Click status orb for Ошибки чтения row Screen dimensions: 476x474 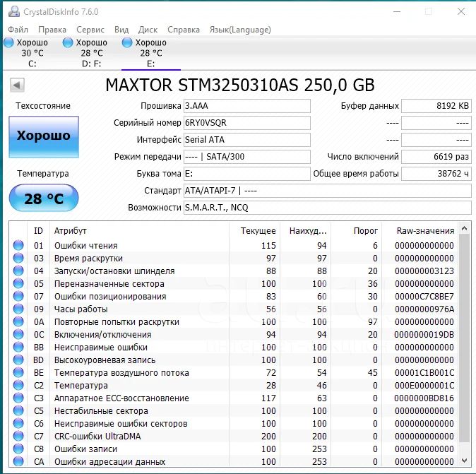coord(18,245)
